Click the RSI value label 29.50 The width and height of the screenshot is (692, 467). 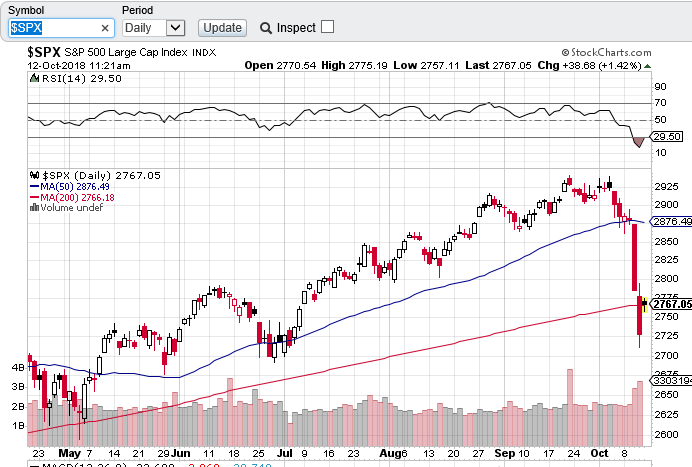pyautogui.click(x=667, y=136)
